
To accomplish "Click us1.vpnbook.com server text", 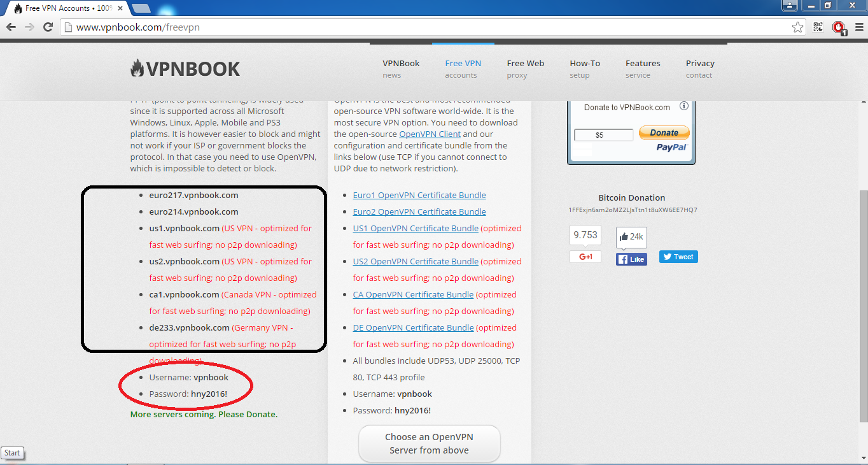I will (x=185, y=229).
